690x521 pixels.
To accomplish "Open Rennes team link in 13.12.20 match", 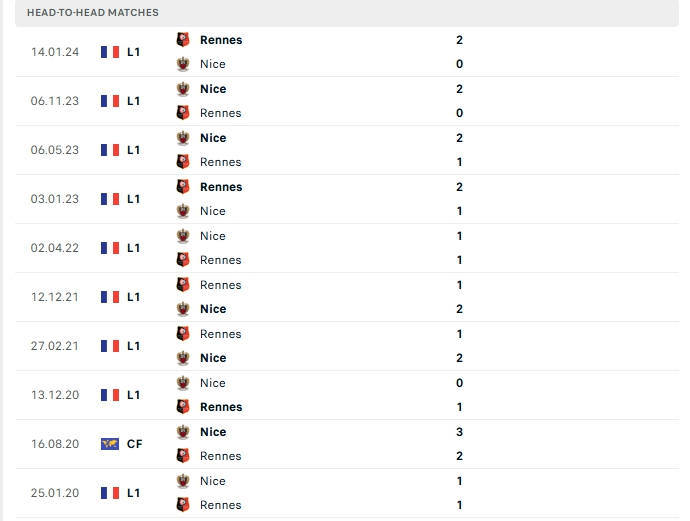I will [x=221, y=407].
